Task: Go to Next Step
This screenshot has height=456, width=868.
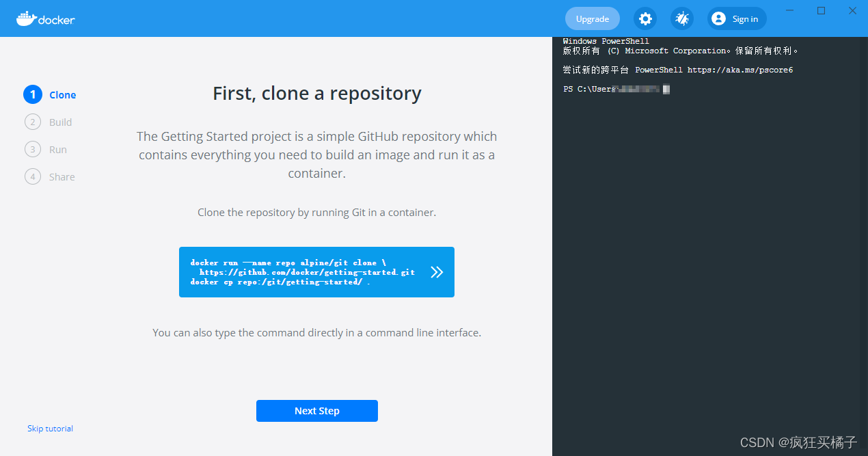Action: pos(317,411)
